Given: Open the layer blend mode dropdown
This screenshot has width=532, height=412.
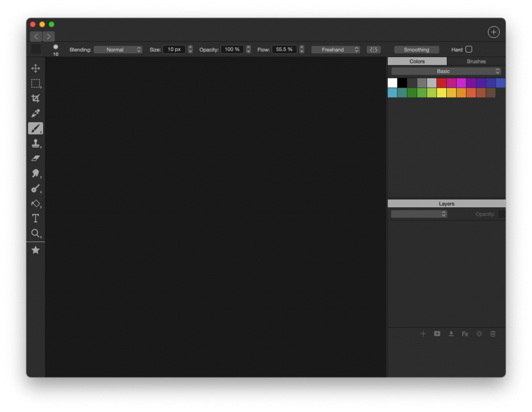Looking at the screenshot, I should (x=419, y=214).
